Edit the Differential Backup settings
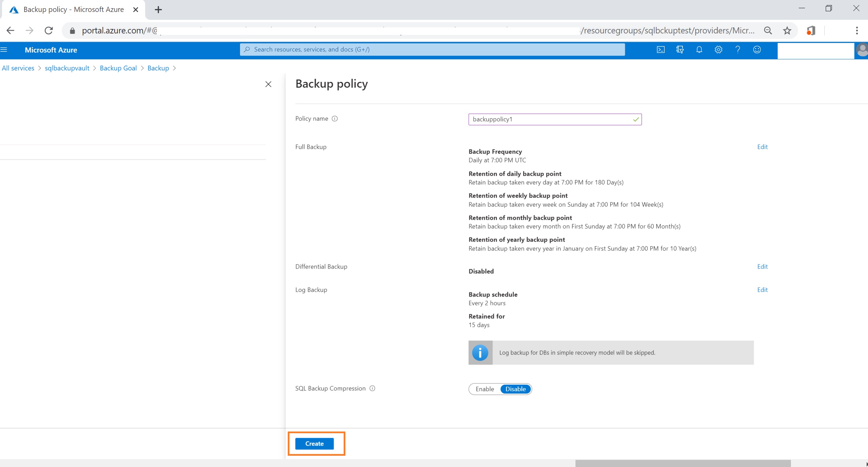The height and width of the screenshot is (467, 868). click(762, 266)
